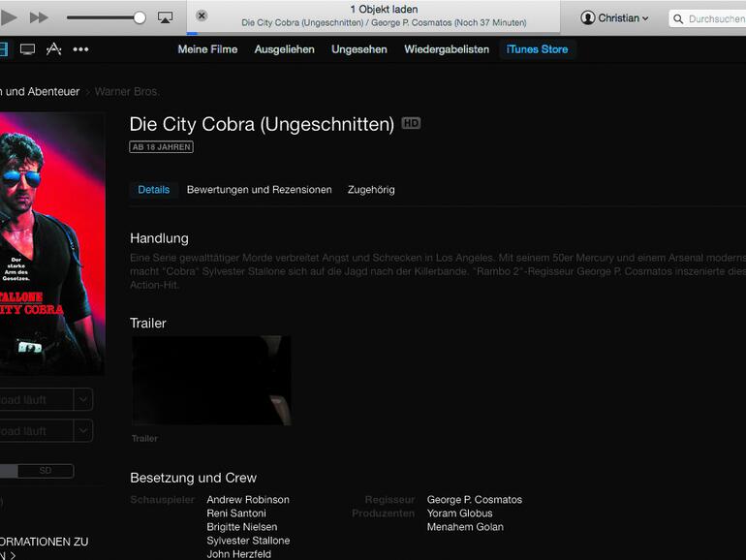
Task: Switch to the Movies library icon
Action: 3,49
